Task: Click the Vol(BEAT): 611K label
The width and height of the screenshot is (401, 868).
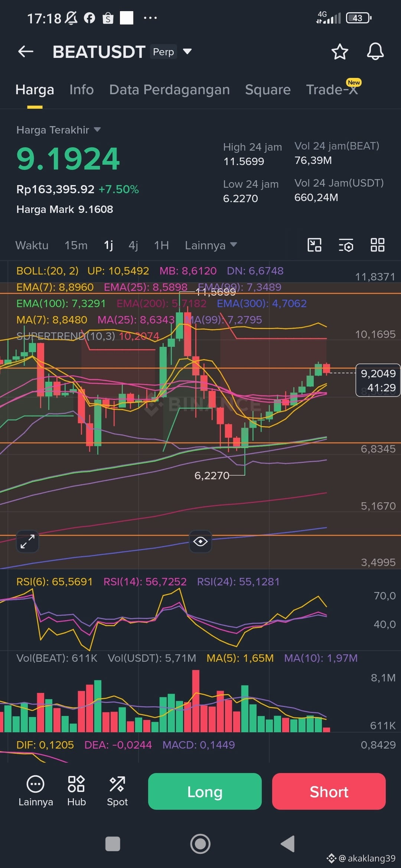Action: [57, 658]
